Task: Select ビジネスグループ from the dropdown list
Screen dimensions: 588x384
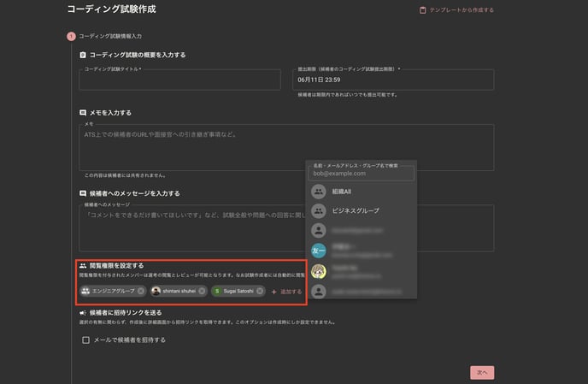Action: (x=362, y=211)
